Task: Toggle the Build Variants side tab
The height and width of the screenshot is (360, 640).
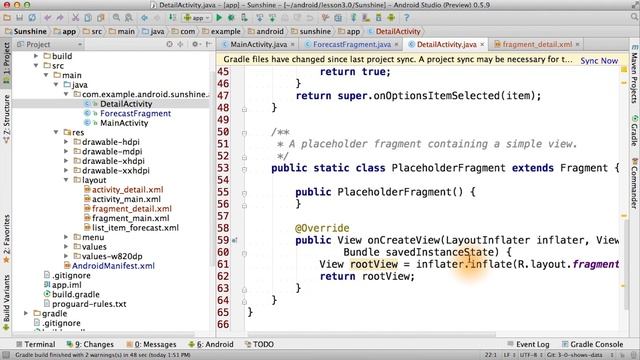Action: coord(6,302)
